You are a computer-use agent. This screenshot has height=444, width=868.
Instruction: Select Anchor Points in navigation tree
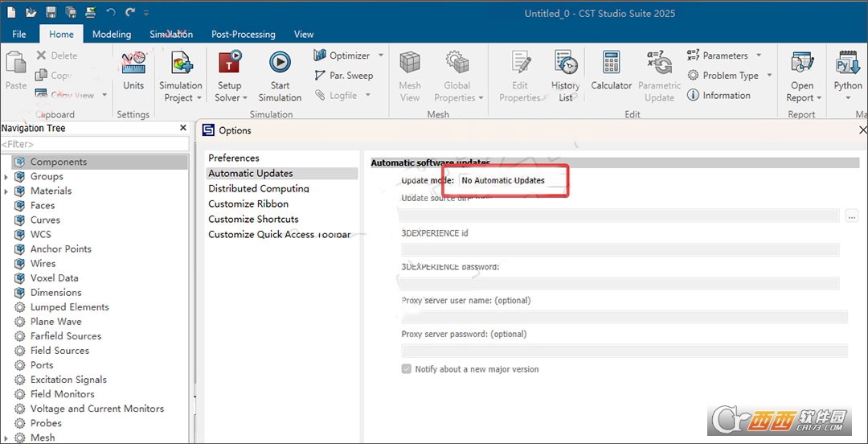click(x=61, y=249)
